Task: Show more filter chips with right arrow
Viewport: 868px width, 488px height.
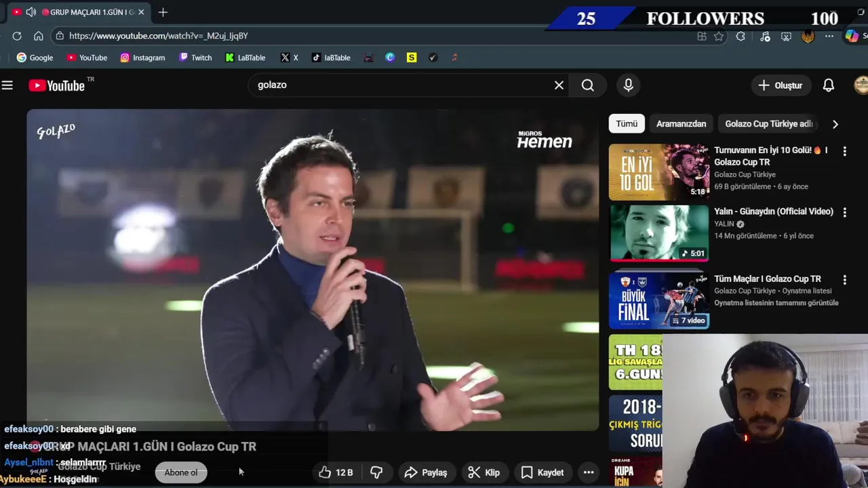Action: pos(835,124)
